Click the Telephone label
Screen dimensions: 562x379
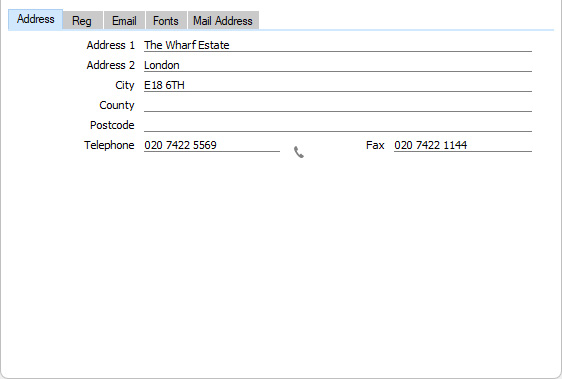pyautogui.click(x=109, y=145)
